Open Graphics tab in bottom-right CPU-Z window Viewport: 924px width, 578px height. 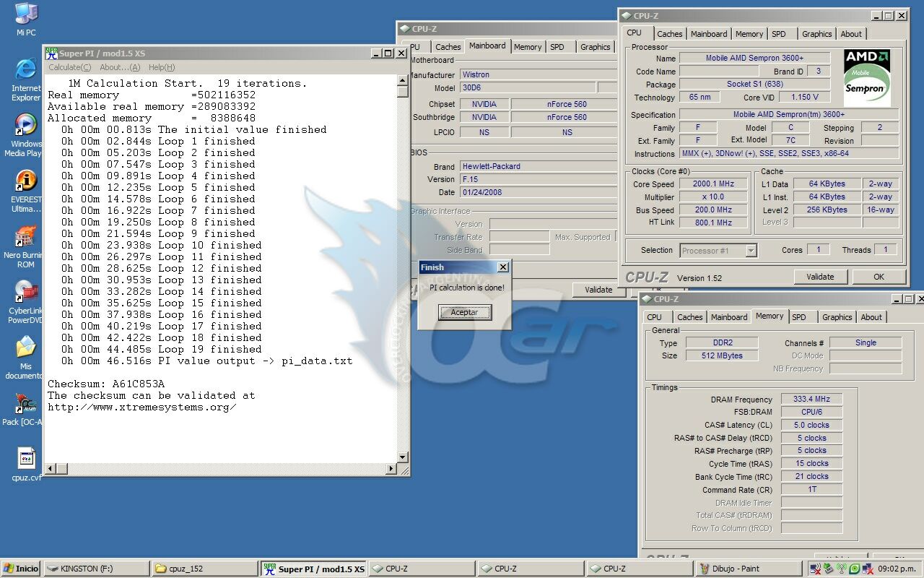tap(837, 317)
